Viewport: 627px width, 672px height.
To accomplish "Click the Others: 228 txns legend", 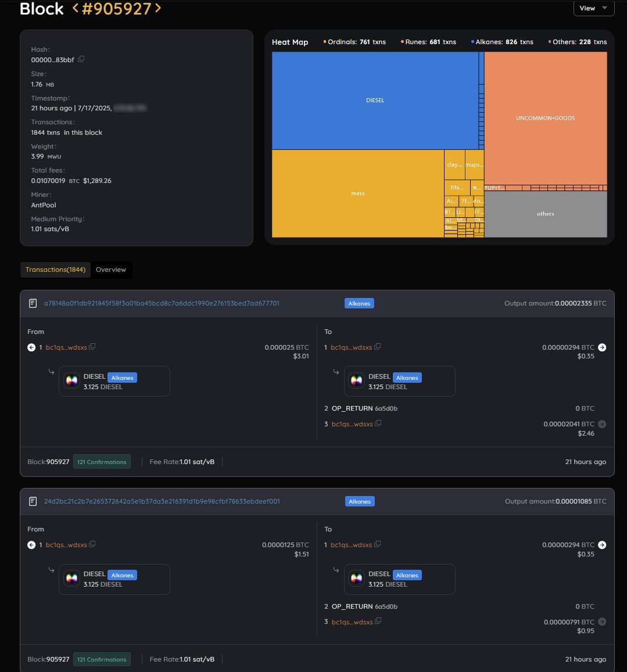I will (578, 42).
